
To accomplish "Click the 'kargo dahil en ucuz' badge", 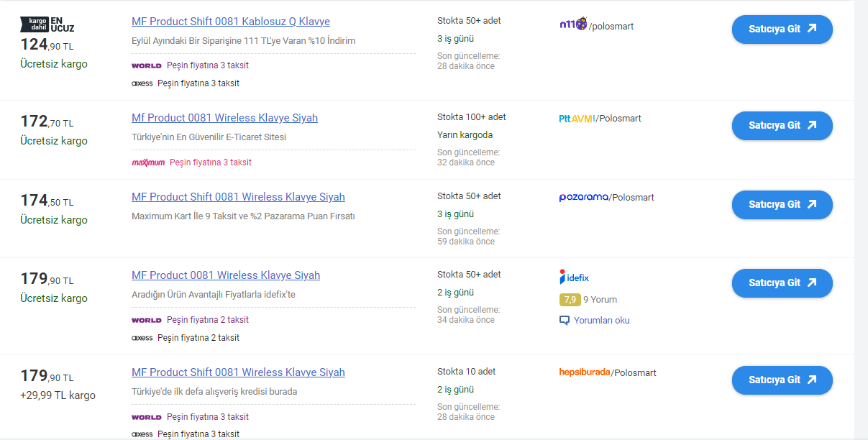I will (47, 25).
